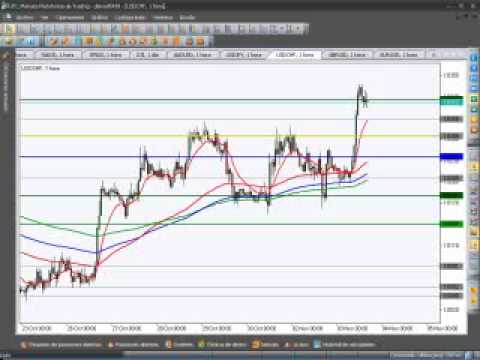480x360 pixels.
Task: Select the teal current price label
Action: [452, 103]
